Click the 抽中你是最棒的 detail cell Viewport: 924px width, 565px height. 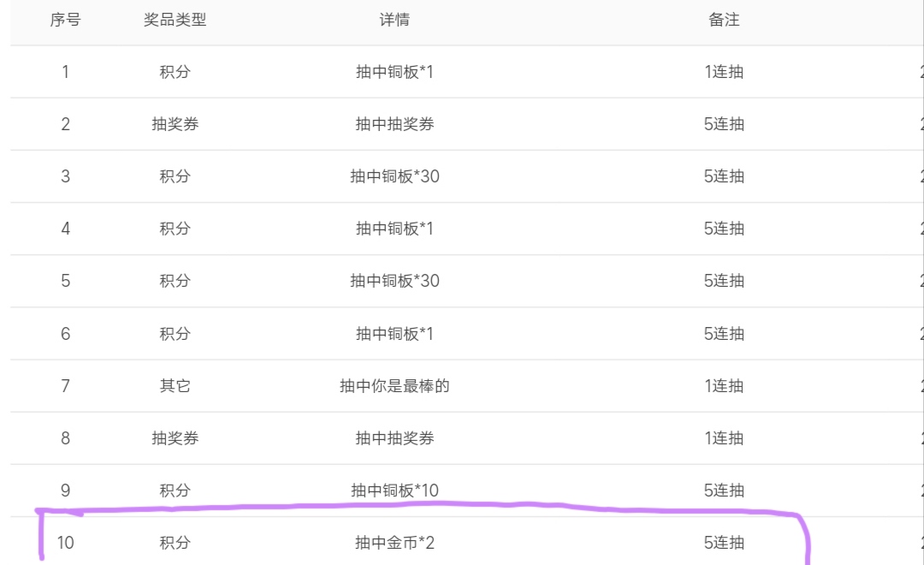(x=394, y=386)
